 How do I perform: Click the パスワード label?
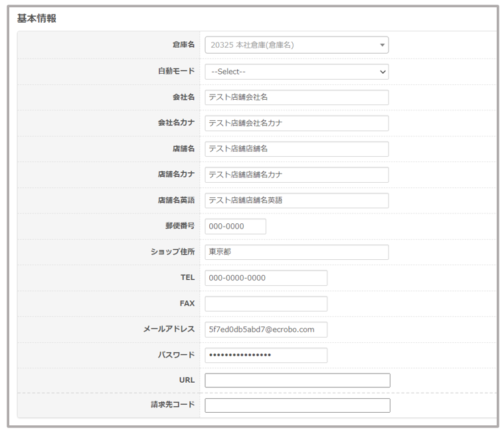[176, 355]
